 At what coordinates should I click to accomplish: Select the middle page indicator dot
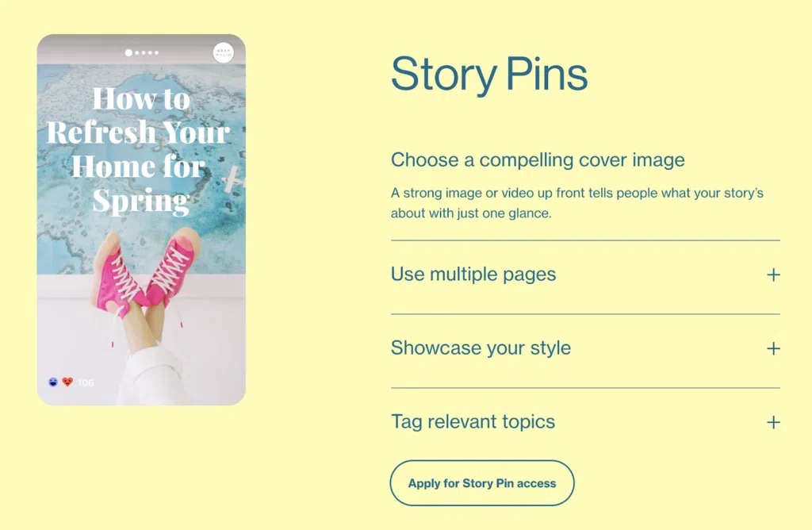144,53
